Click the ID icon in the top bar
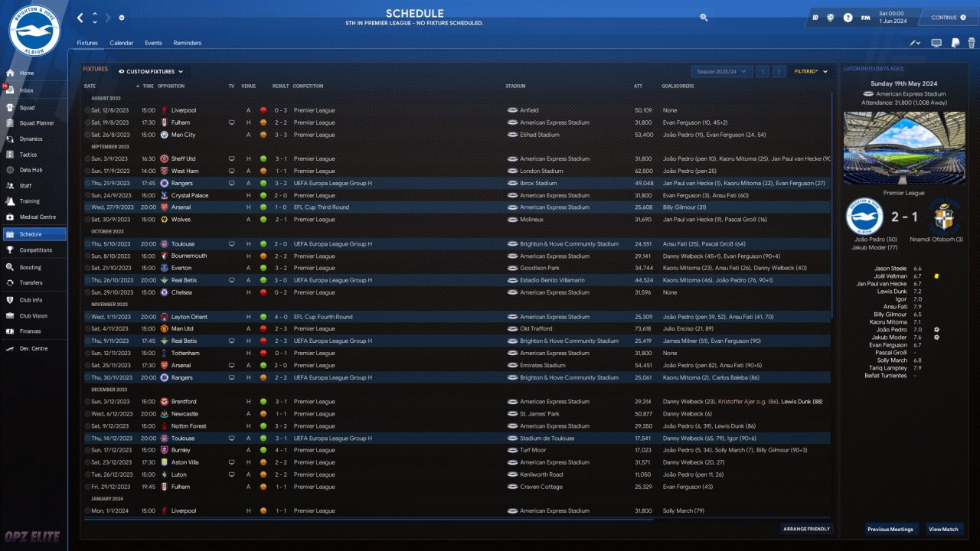This screenshot has height=551, width=980. (815, 18)
